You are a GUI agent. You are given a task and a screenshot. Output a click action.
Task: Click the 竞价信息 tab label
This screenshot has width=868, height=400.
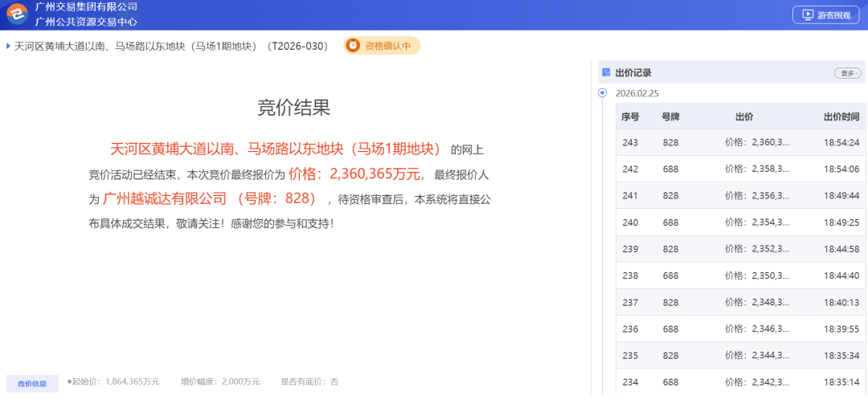[32, 383]
